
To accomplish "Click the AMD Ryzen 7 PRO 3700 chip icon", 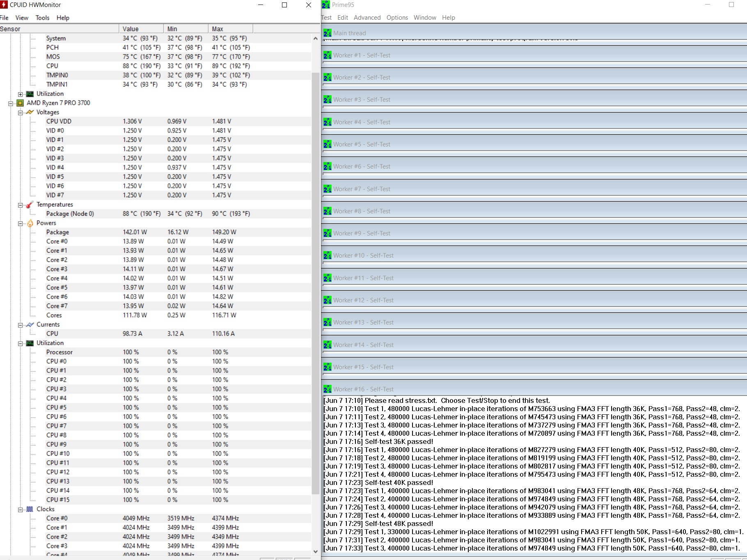I will coord(20,103).
